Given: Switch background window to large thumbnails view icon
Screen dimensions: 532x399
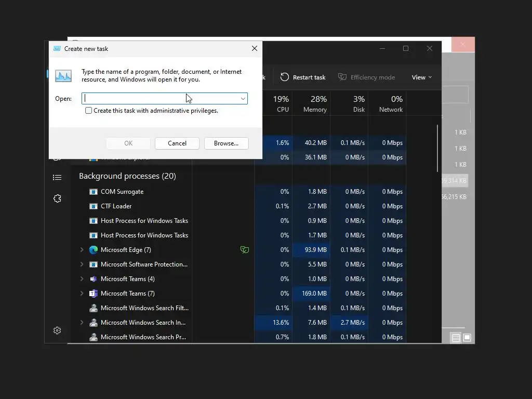Looking at the screenshot, I should 467,338.
